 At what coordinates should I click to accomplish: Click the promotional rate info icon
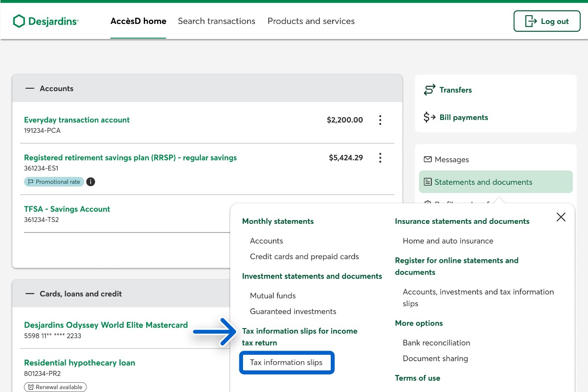point(91,182)
